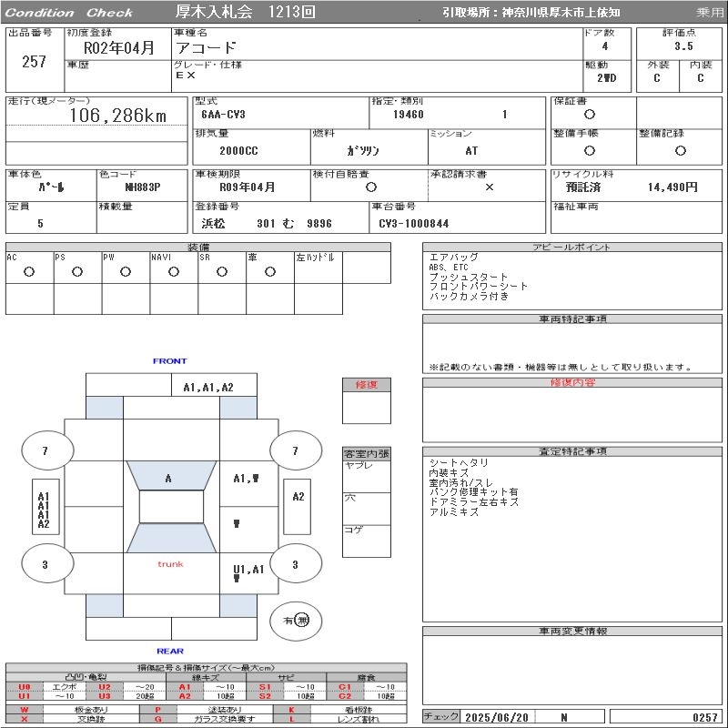Click the circled 無 spare tire mark

coord(302,621)
